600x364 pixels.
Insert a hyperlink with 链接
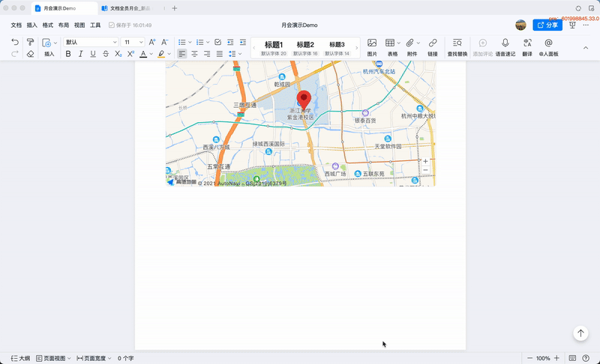(433, 48)
